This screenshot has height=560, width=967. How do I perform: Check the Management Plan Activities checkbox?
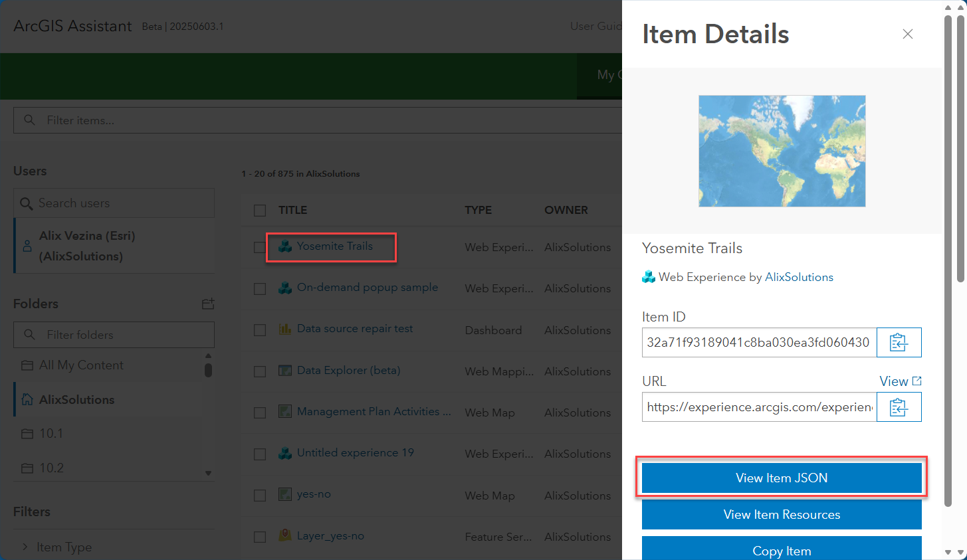[x=260, y=413]
